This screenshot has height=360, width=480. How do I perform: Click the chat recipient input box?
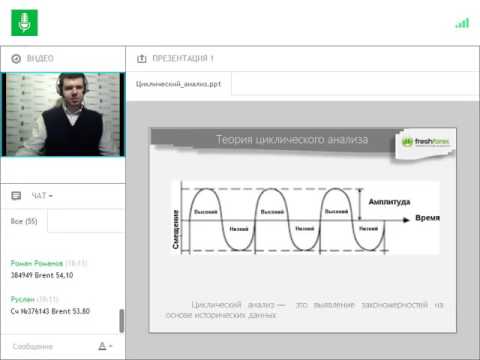coord(86,221)
